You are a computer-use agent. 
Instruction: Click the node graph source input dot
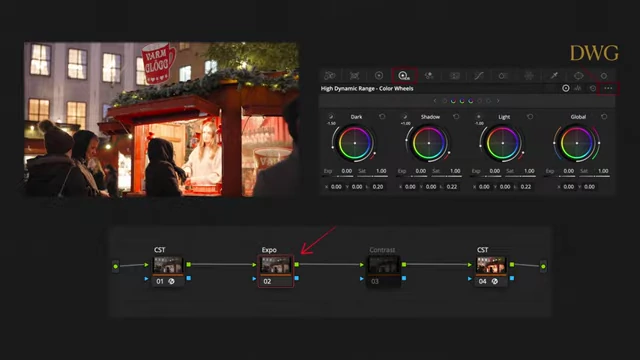[116, 266]
